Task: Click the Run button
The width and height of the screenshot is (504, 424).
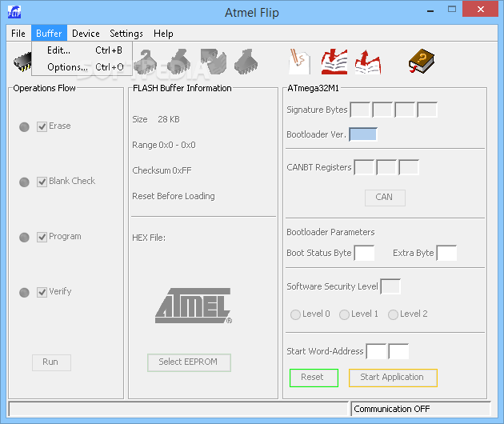Action: [x=51, y=362]
